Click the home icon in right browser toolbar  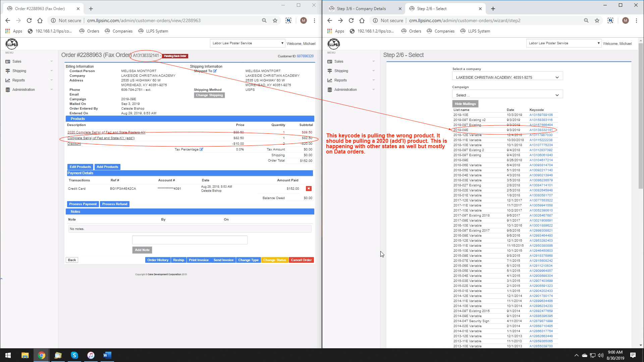pyautogui.click(x=362, y=20)
